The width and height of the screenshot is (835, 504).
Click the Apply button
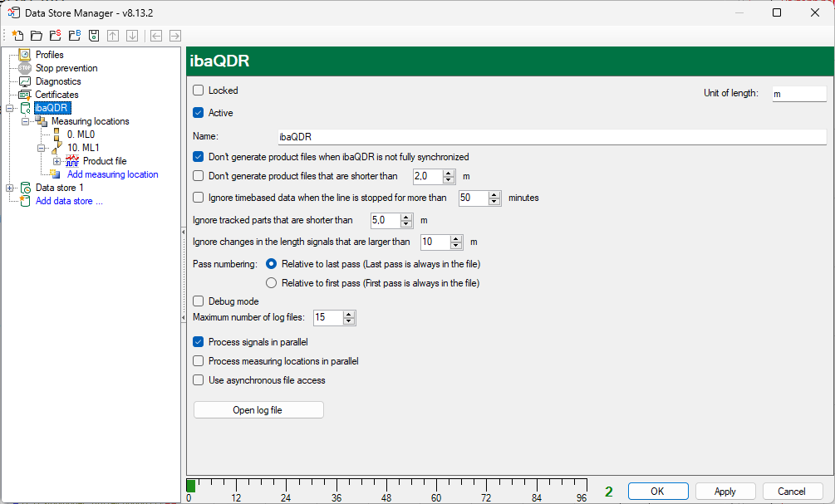[725, 492]
